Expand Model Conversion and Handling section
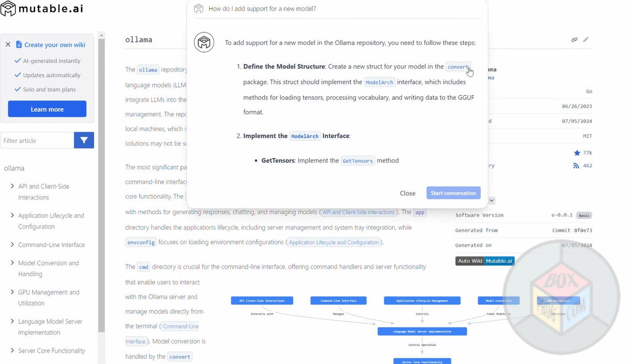The image size is (626, 364). point(12,263)
